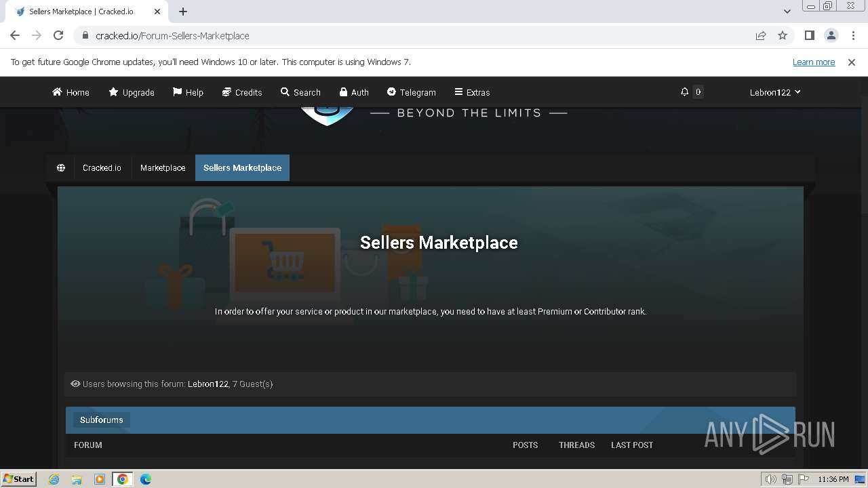868x488 pixels.
Task: Switch to Chrome in the taskbar
Action: [x=123, y=479]
